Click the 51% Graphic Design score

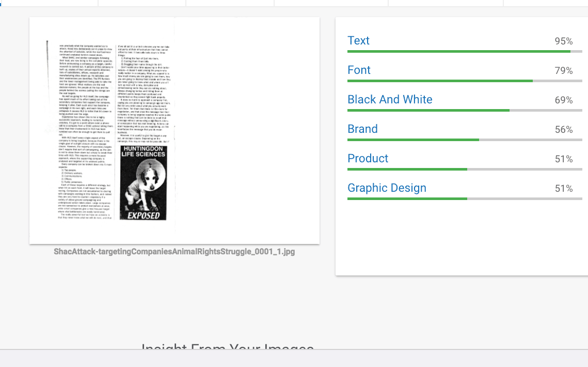pyautogui.click(x=564, y=189)
